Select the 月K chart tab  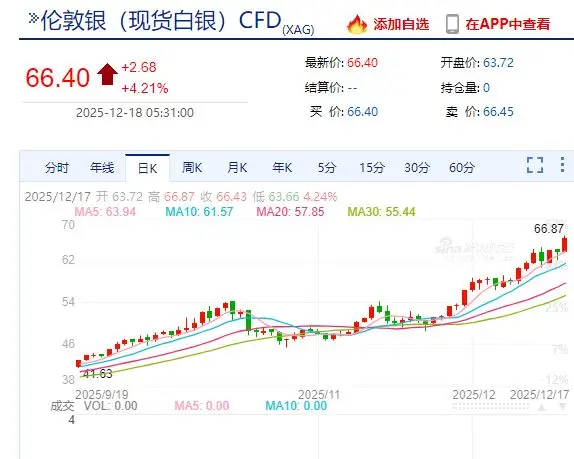pyautogui.click(x=237, y=168)
